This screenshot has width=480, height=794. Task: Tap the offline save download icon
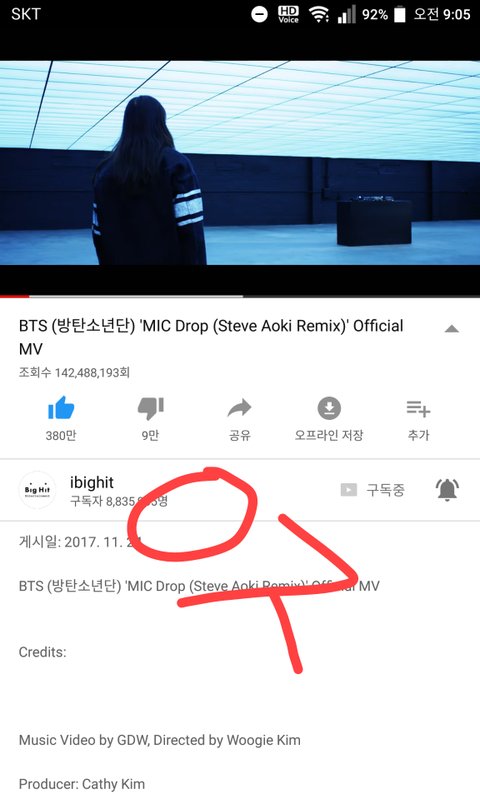[x=329, y=408]
